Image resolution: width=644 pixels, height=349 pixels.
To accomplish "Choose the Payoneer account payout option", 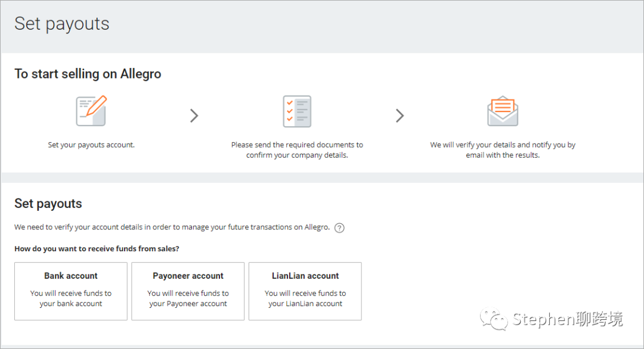I will click(x=188, y=291).
